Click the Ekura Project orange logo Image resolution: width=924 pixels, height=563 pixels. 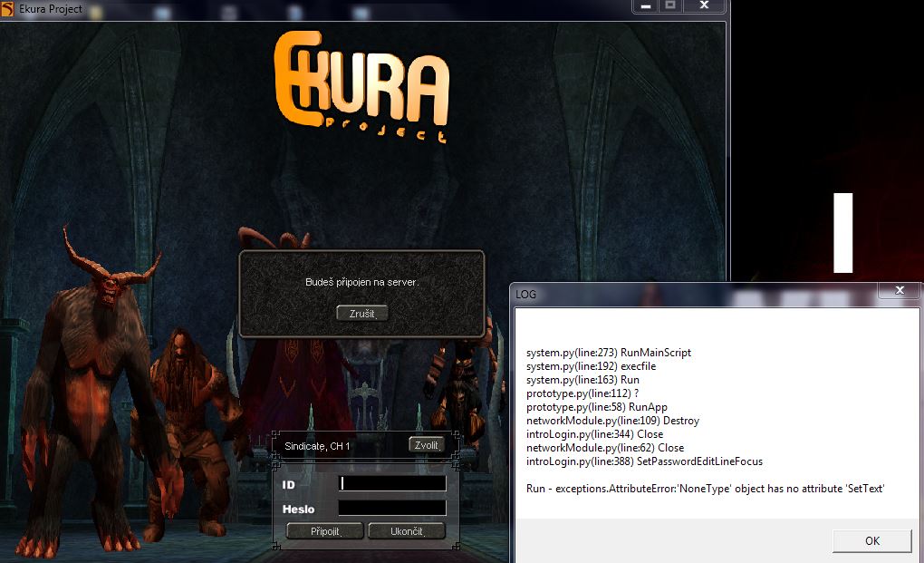[362, 86]
